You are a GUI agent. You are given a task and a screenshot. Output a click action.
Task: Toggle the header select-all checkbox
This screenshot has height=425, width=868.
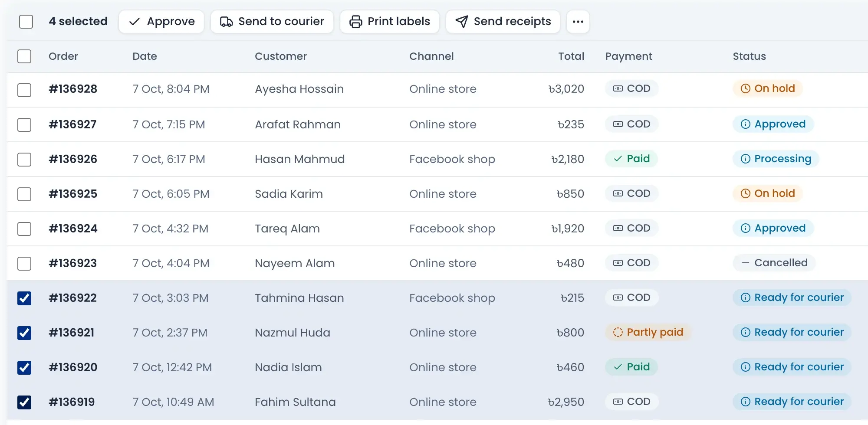tap(24, 56)
